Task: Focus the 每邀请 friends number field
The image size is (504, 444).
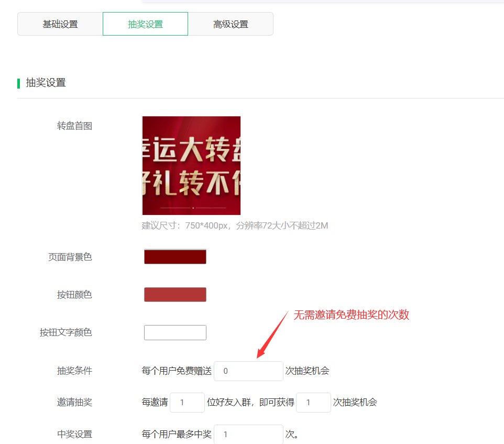Action: coord(187,403)
